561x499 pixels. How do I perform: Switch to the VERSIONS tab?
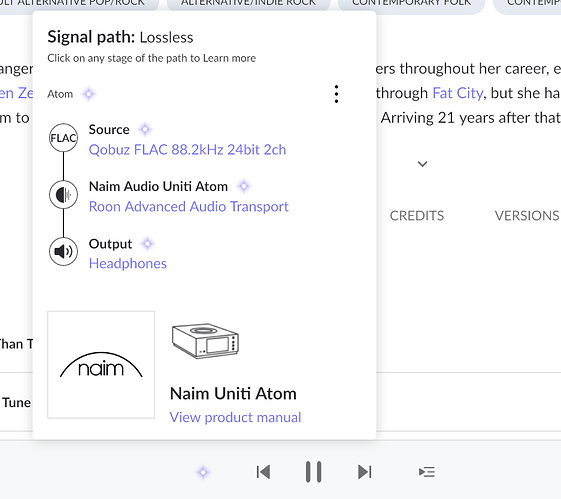pos(527,216)
